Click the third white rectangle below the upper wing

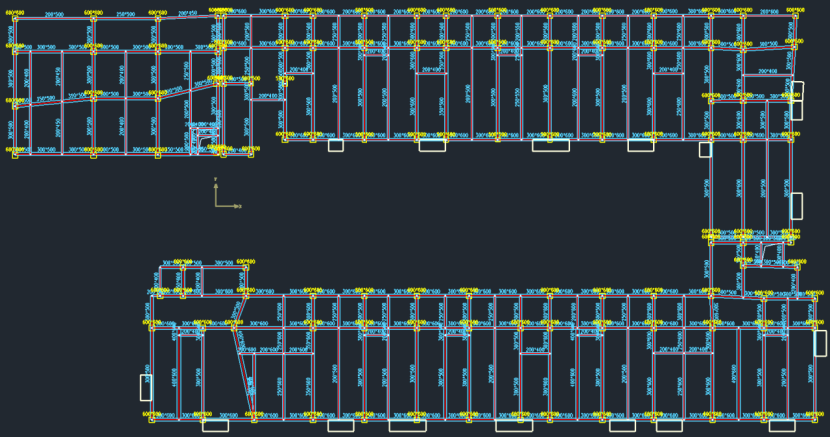point(550,145)
